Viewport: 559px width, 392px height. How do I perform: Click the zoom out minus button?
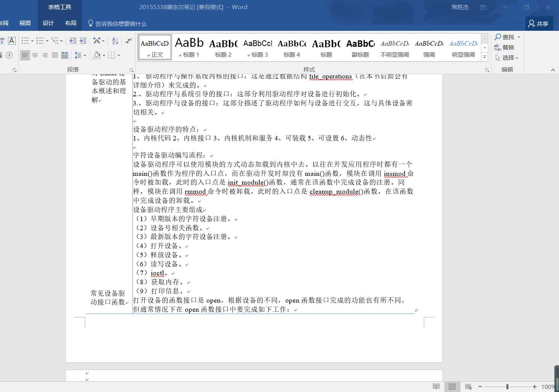[480, 387]
